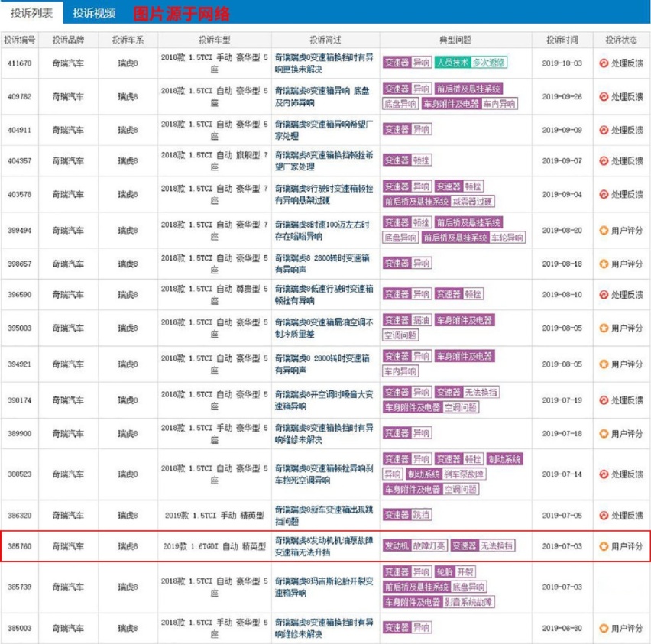The height and width of the screenshot is (644, 651).
Task: Click the 用户评分 status icon for complaint 385760
Action: coord(604,546)
